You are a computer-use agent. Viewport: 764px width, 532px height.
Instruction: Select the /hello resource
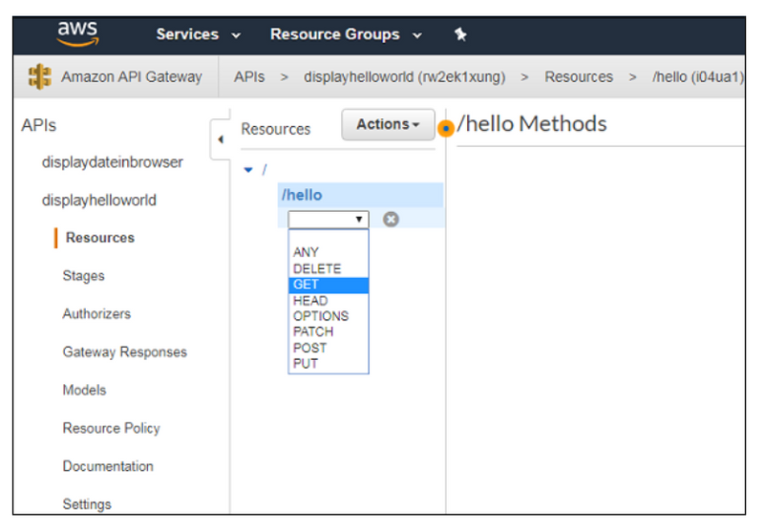coord(302,195)
